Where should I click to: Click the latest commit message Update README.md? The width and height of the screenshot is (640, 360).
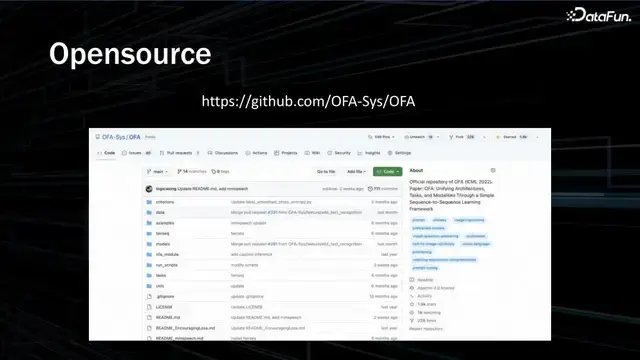tap(213, 189)
